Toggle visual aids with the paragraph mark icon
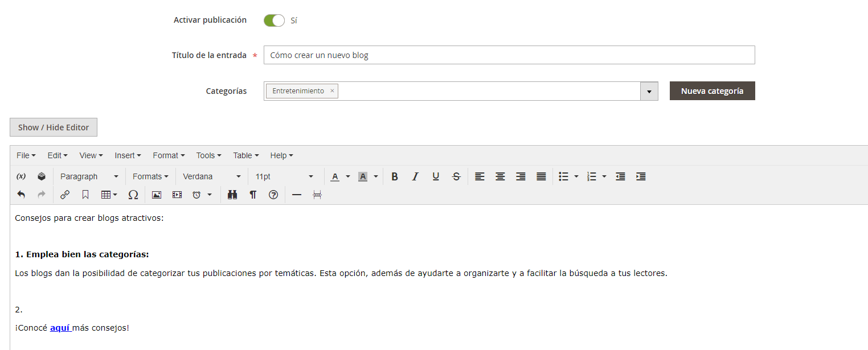This screenshot has height=350, width=868. (253, 195)
